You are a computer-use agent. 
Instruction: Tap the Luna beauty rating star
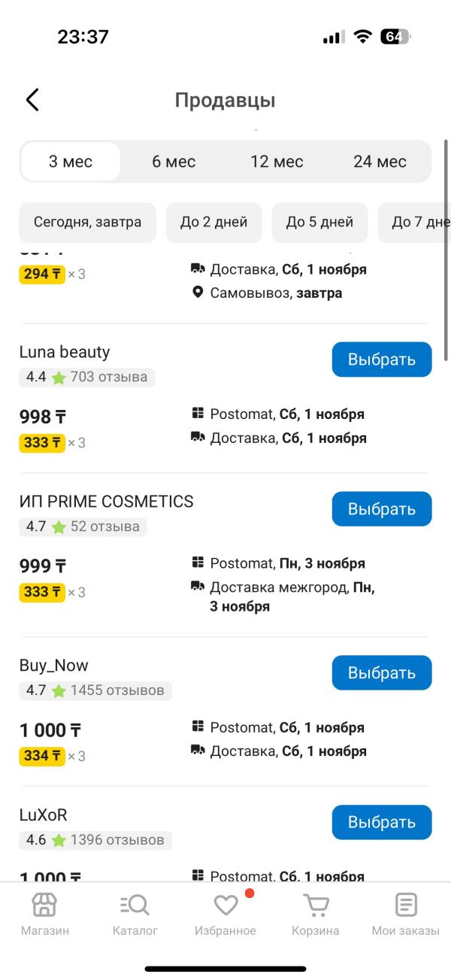[59, 378]
